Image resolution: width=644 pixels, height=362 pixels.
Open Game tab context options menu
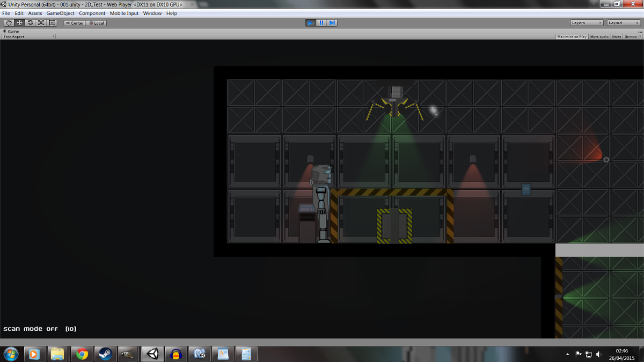pyautogui.click(x=639, y=31)
